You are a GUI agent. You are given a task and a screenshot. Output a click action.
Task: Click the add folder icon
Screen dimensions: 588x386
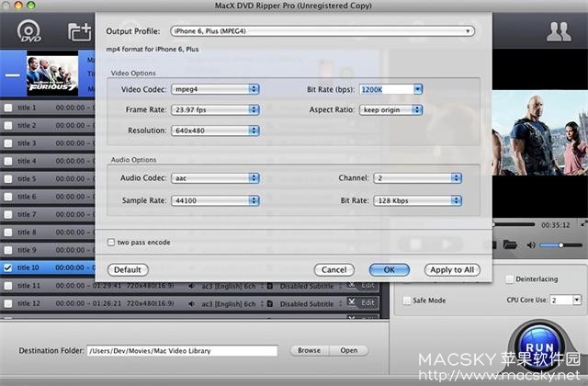80,31
